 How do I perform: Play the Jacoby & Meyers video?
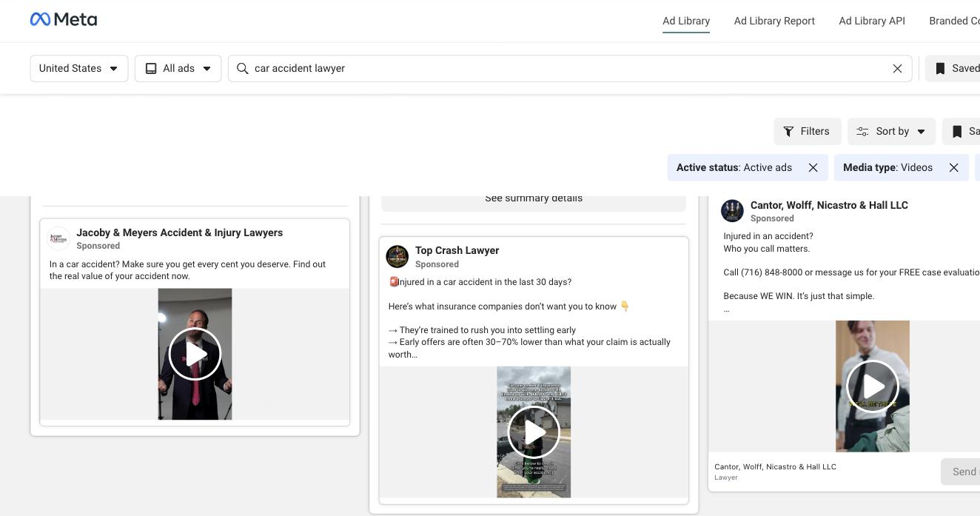(x=195, y=354)
